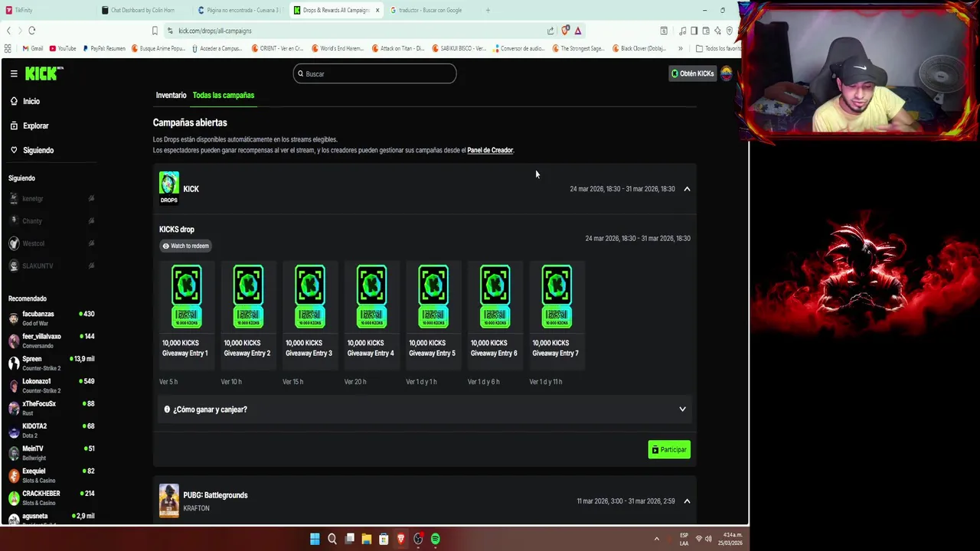Toggle notifications for Westcol channel

91,243
